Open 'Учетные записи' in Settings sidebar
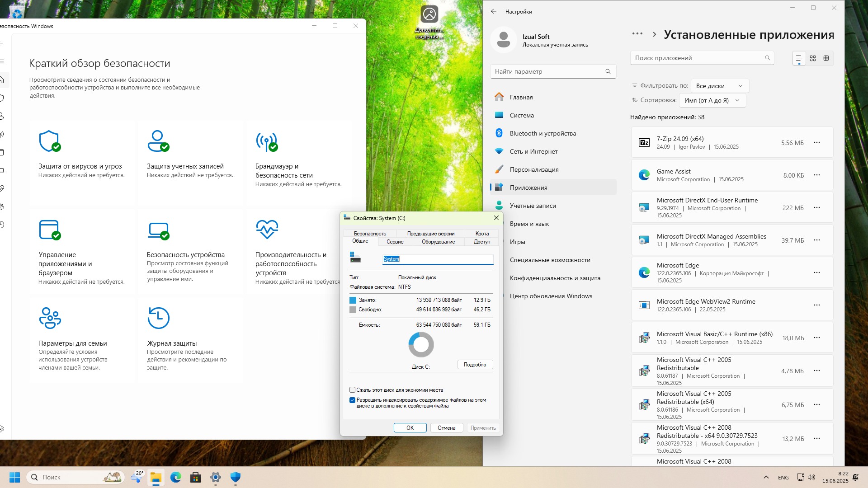The width and height of the screenshot is (868, 488). point(553,206)
